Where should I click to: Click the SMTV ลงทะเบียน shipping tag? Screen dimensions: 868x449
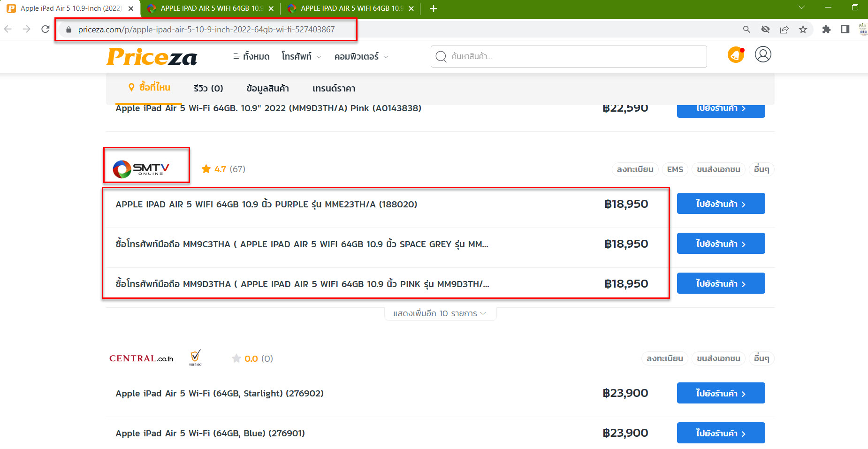pos(635,169)
